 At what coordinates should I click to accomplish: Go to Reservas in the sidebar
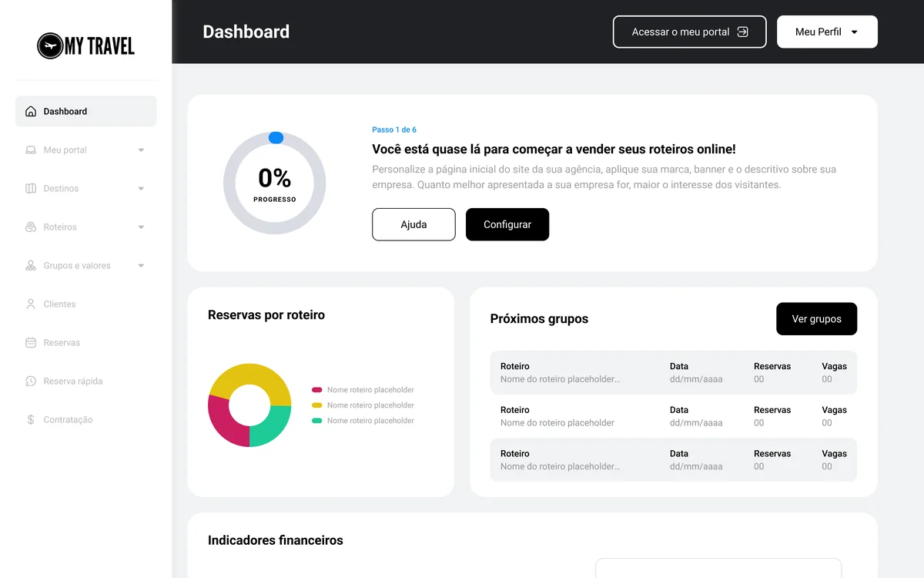86,342
